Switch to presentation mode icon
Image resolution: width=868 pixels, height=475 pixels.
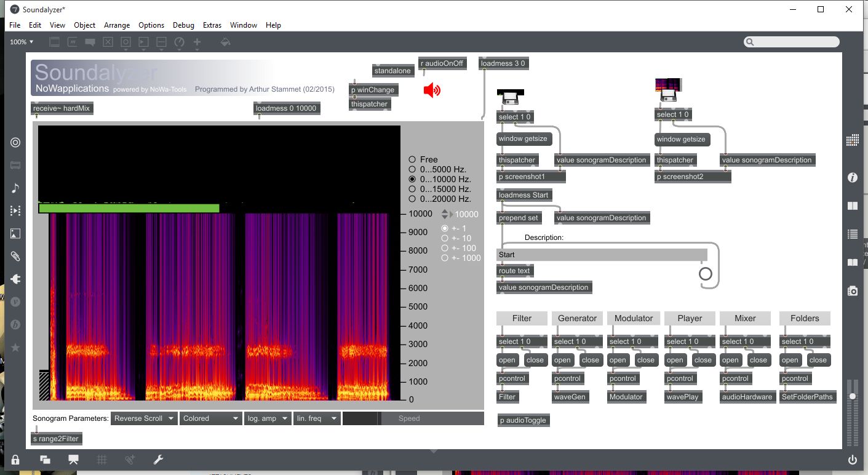[73, 460]
